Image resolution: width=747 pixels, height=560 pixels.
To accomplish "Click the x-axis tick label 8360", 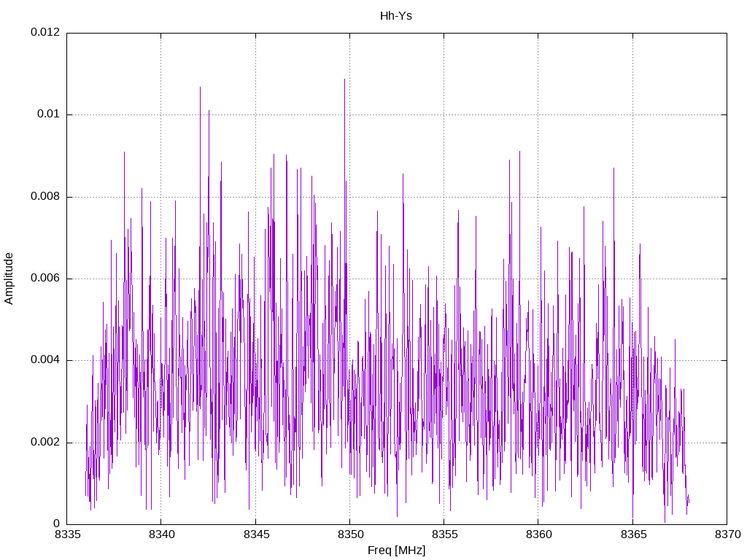I will [x=539, y=534].
